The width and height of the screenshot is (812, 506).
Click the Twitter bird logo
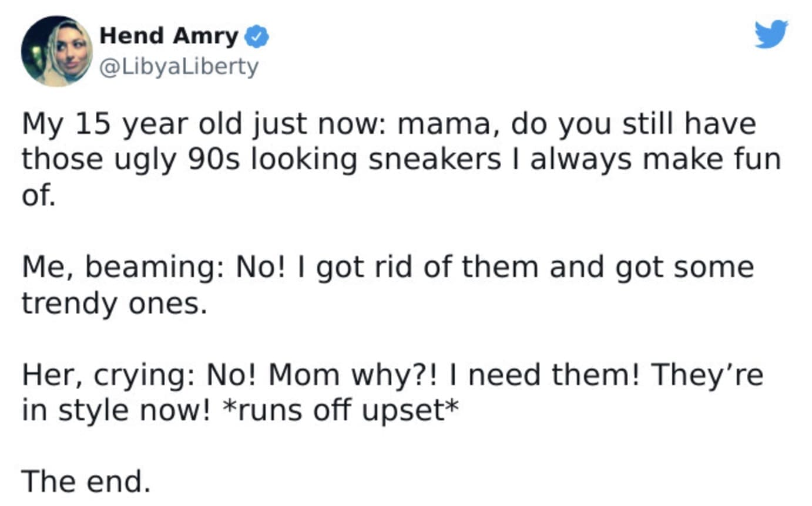[x=771, y=34]
